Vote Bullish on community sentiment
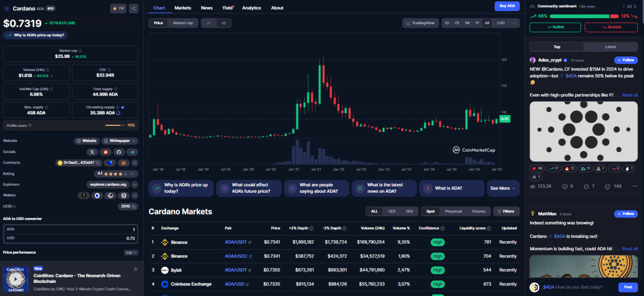Image resolution: width=644 pixels, height=296 pixels. 555,27
